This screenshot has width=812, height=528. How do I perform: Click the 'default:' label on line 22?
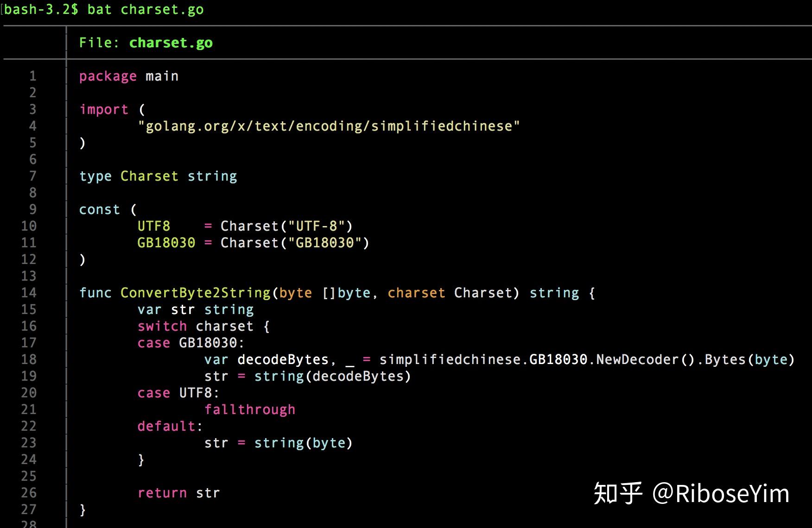click(x=170, y=427)
